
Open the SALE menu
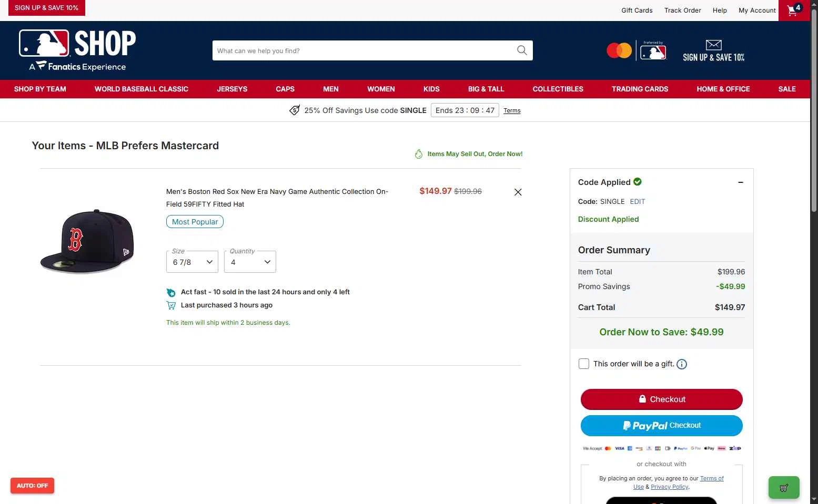787,89
